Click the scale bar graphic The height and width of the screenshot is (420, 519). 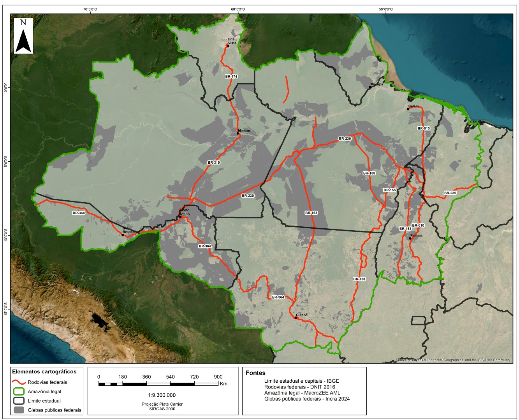(x=158, y=384)
